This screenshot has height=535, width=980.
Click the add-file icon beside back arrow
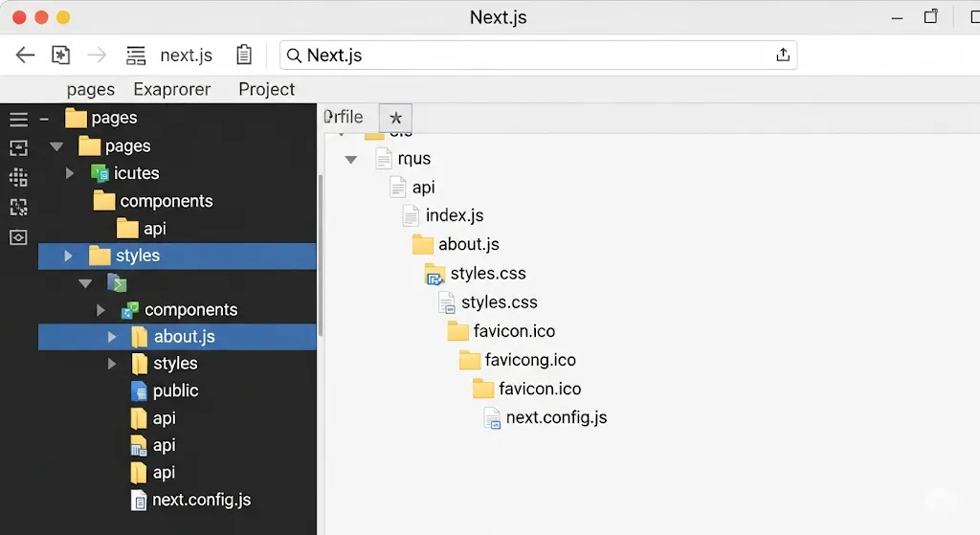[60, 55]
